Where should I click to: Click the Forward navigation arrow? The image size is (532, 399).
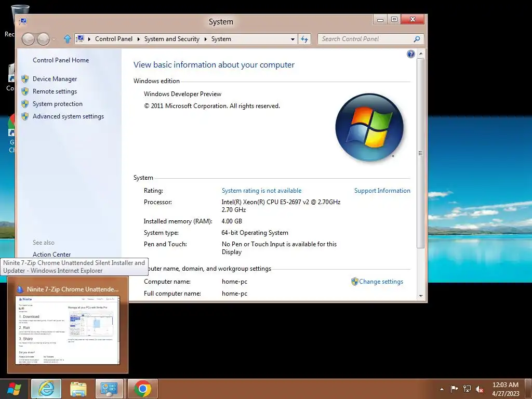tap(43, 39)
